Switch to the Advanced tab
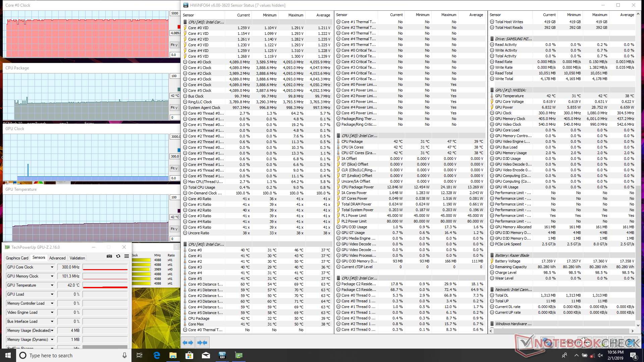 57,258
